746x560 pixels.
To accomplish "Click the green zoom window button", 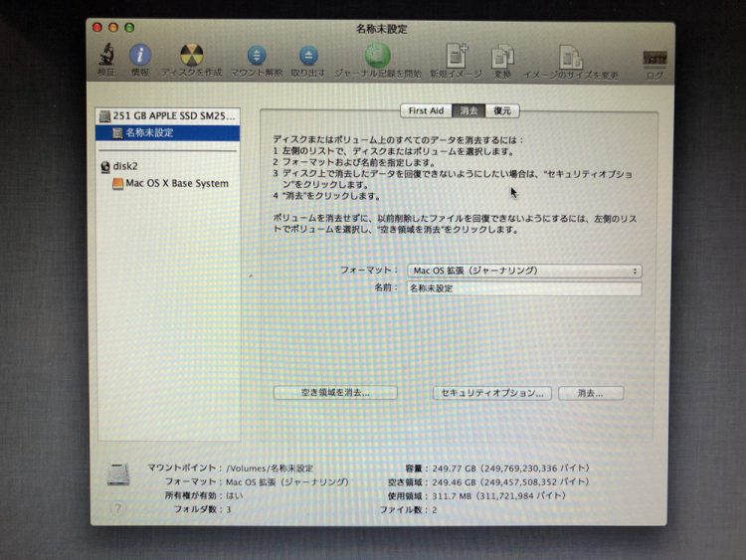I will tap(129, 28).
